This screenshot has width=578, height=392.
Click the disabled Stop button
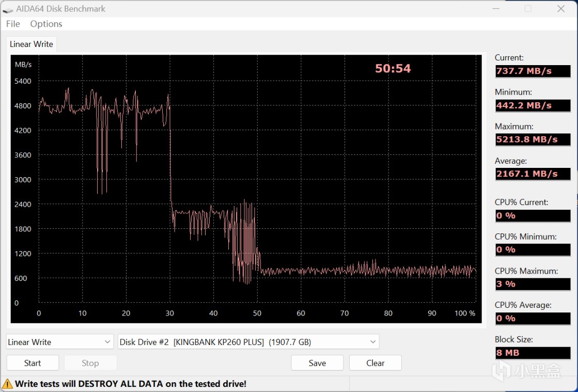[90, 363]
